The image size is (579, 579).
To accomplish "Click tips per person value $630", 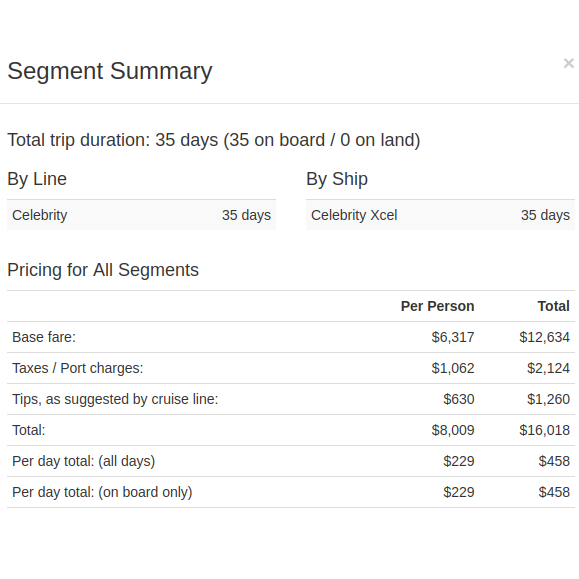I will 459,399.
